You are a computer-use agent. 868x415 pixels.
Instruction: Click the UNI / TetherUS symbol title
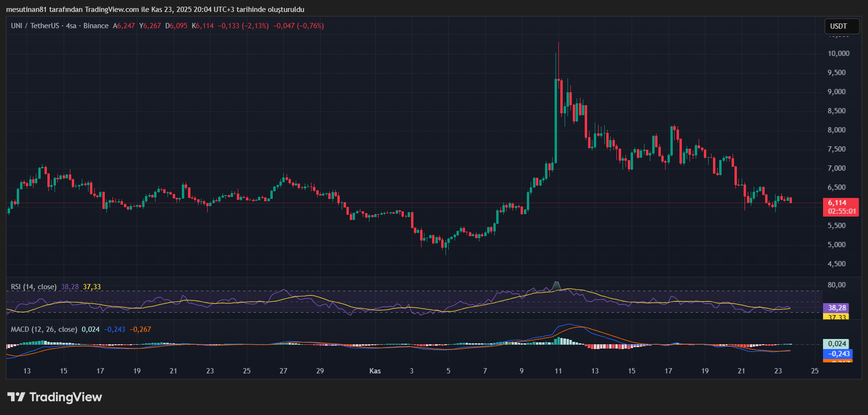pyautogui.click(x=35, y=26)
